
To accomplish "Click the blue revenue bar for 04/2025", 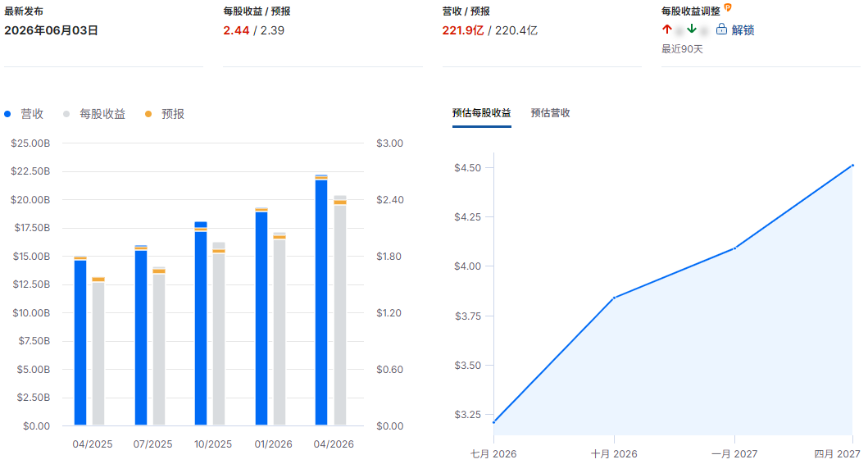I will 80,341.
